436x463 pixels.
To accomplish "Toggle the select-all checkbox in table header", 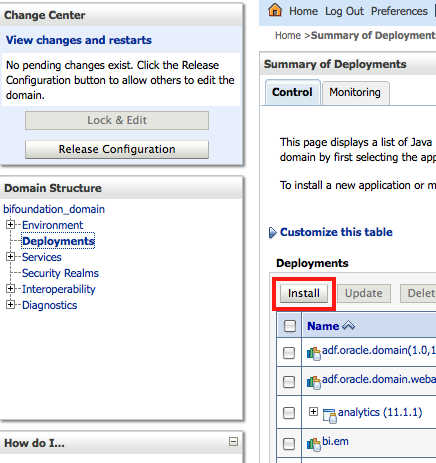I will (290, 326).
